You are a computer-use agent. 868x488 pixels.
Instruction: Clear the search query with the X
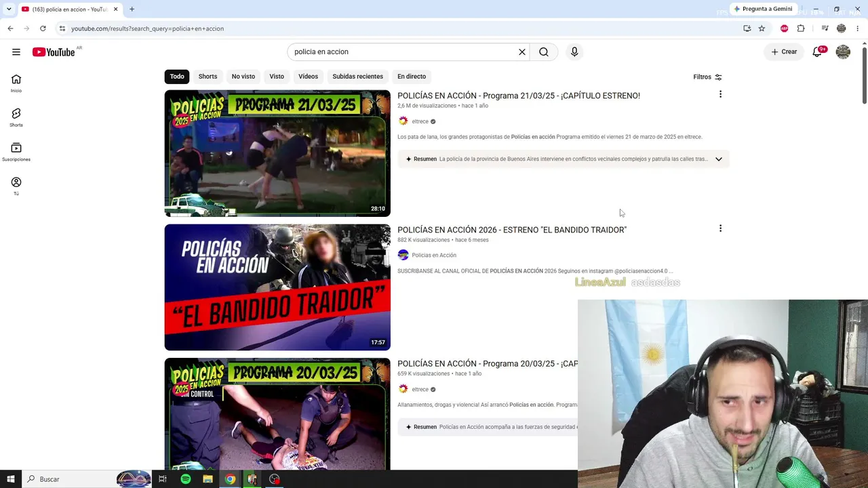[x=522, y=52]
